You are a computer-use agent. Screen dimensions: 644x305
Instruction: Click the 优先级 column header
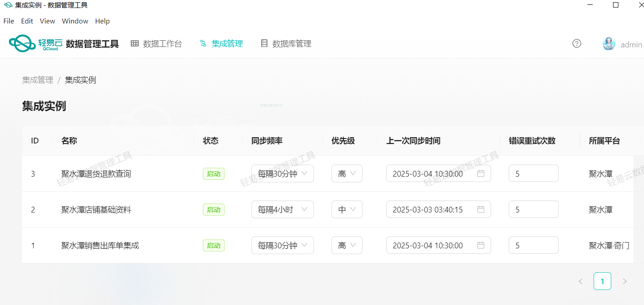[x=343, y=141]
